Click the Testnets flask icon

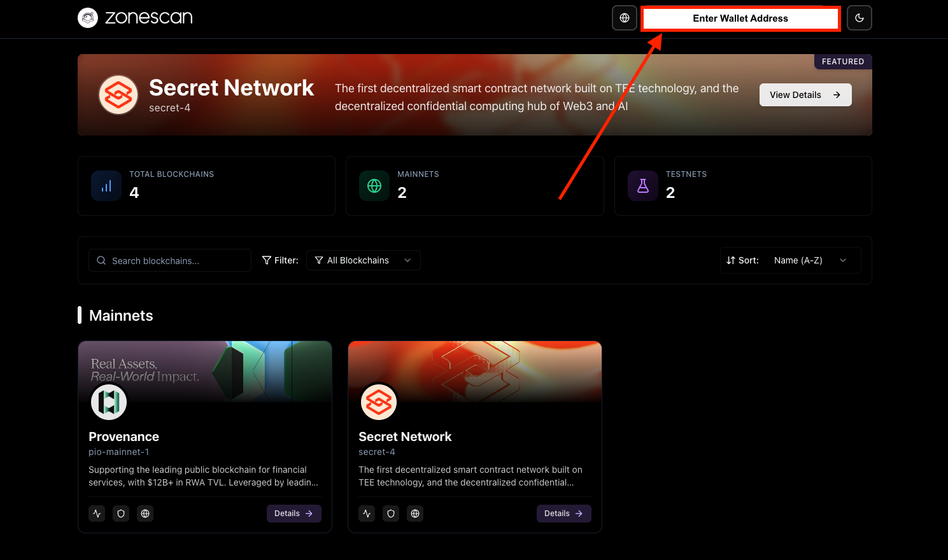(x=643, y=186)
